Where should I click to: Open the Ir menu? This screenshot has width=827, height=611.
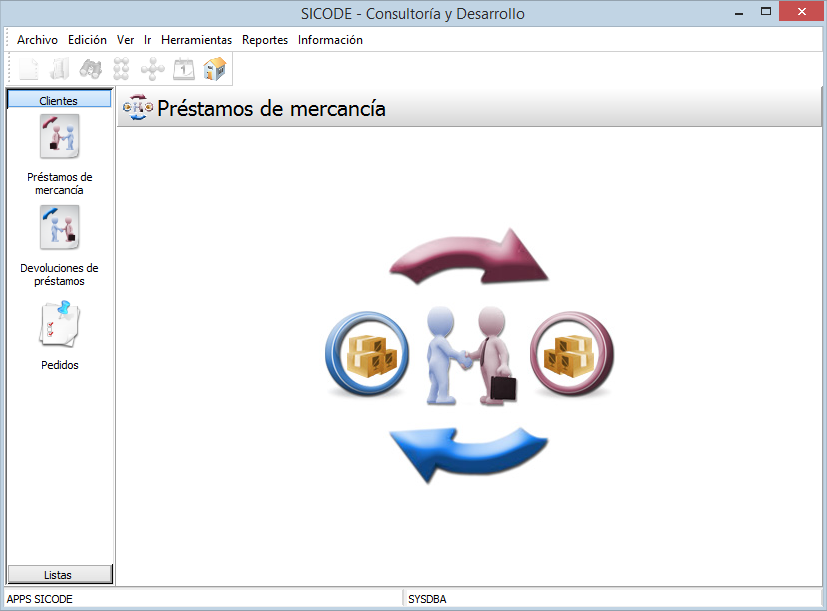pyautogui.click(x=147, y=40)
